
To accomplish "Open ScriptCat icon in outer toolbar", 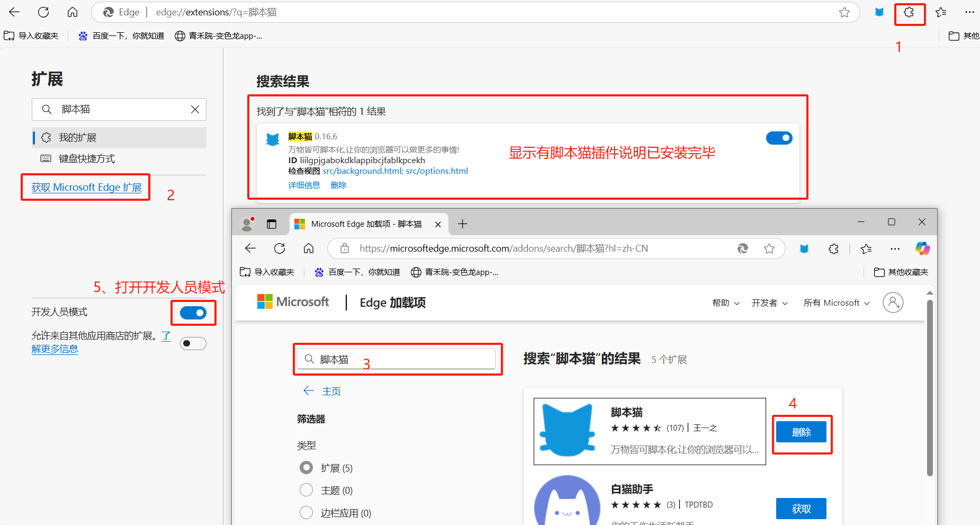I will click(879, 12).
